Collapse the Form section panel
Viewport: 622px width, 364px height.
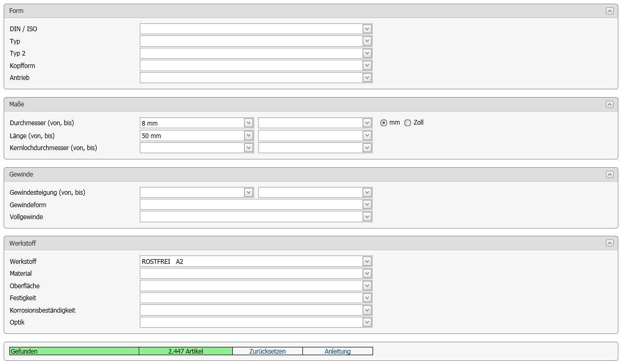[x=610, y=11]
